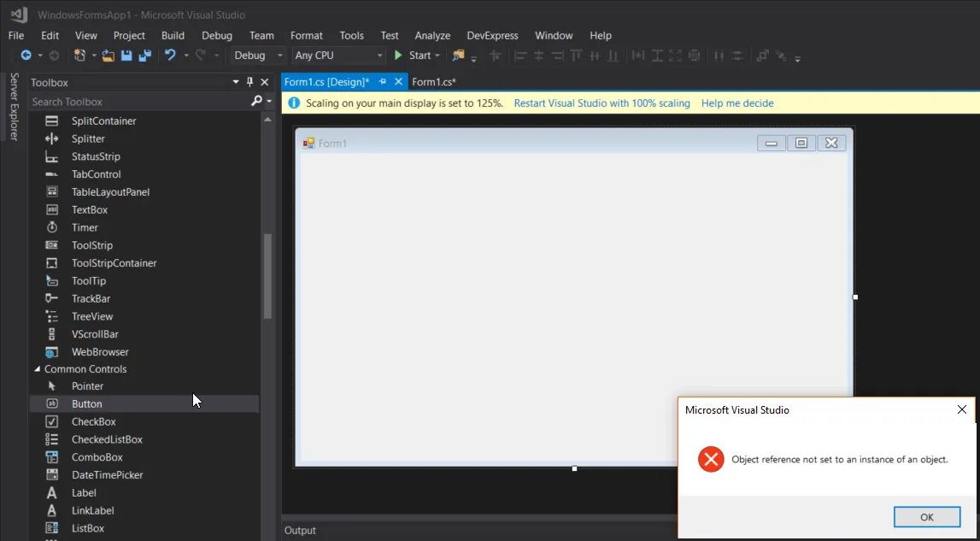
Task: Select CheckBox in the Toolbox
Action: [x=144, y=421]
